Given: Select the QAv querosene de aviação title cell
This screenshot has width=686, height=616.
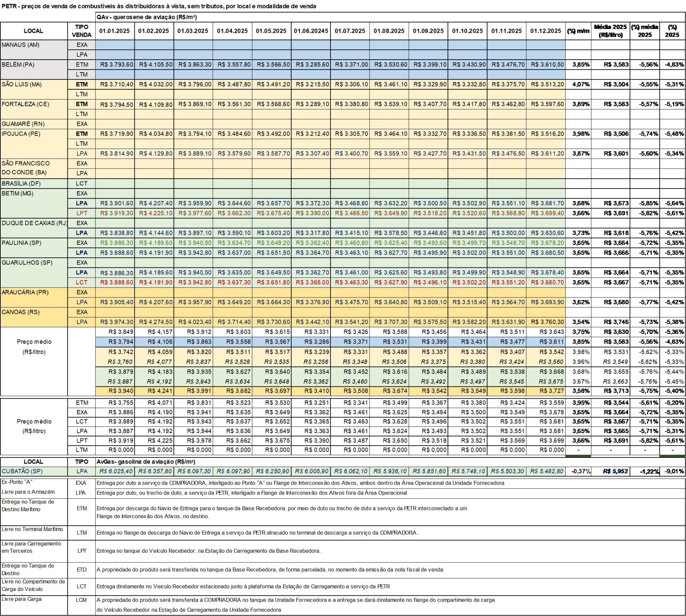Looking at the screenshot, I should 147,17.
